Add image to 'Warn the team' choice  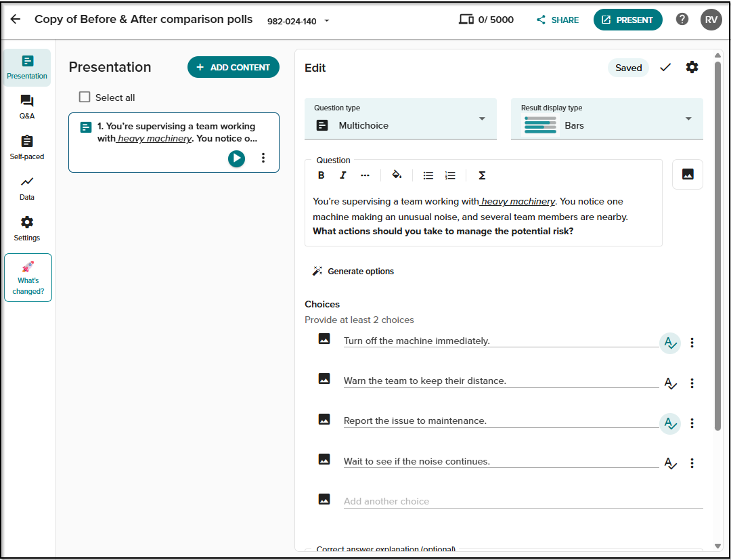(324, 379)
